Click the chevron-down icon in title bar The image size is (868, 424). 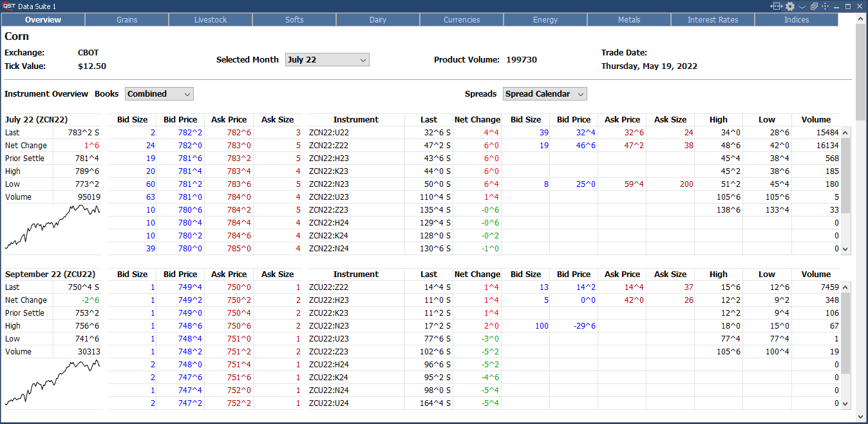(802, 6)
